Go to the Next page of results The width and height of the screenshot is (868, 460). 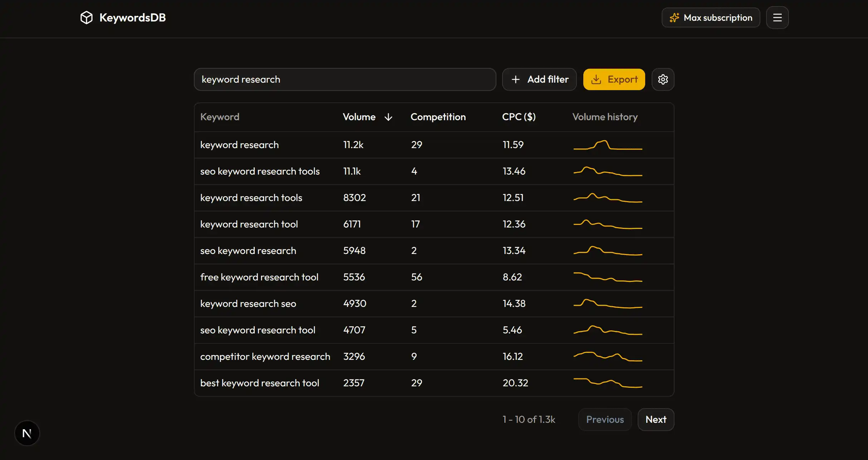(x=656, y=419)
